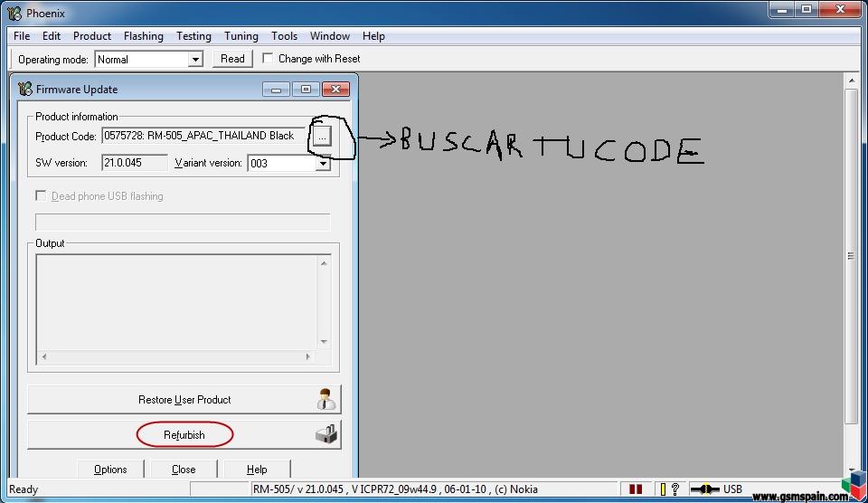Open the Help menu

click(373, 36)
